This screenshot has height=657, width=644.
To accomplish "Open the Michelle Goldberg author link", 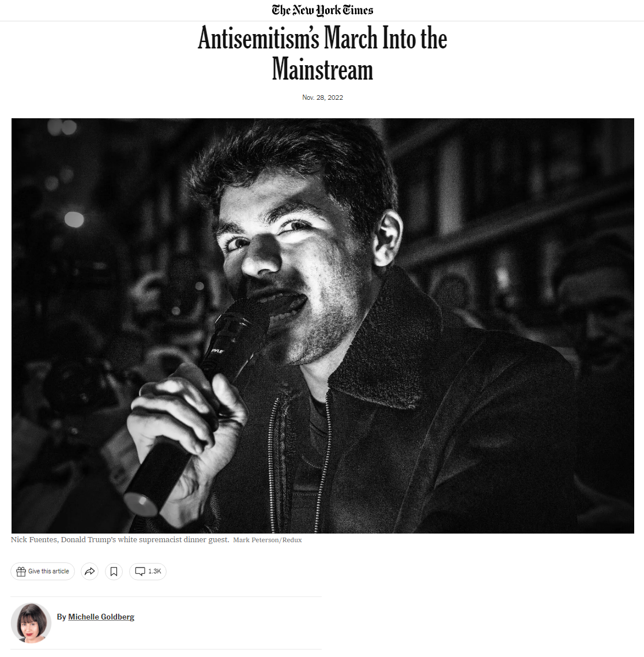I will coord(101,617).
